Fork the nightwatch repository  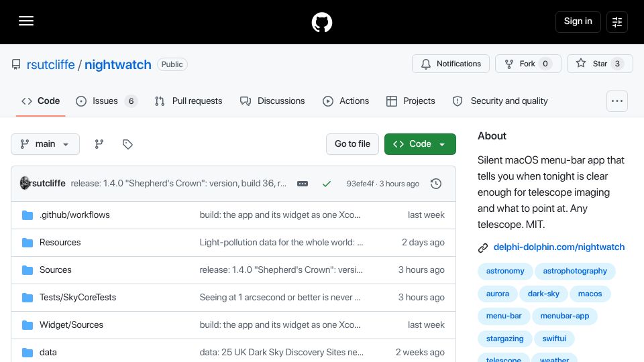click(528, 64)
